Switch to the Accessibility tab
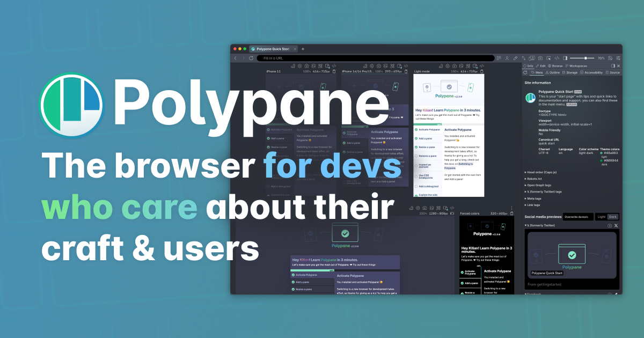 click(591, 72)
